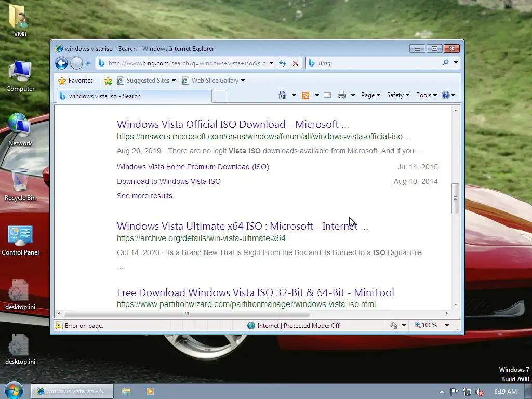Open 'Free Download Windows Vista ISO' MiniTool result
This screenshot has height=399, width=532.
(x=255, y=292)
